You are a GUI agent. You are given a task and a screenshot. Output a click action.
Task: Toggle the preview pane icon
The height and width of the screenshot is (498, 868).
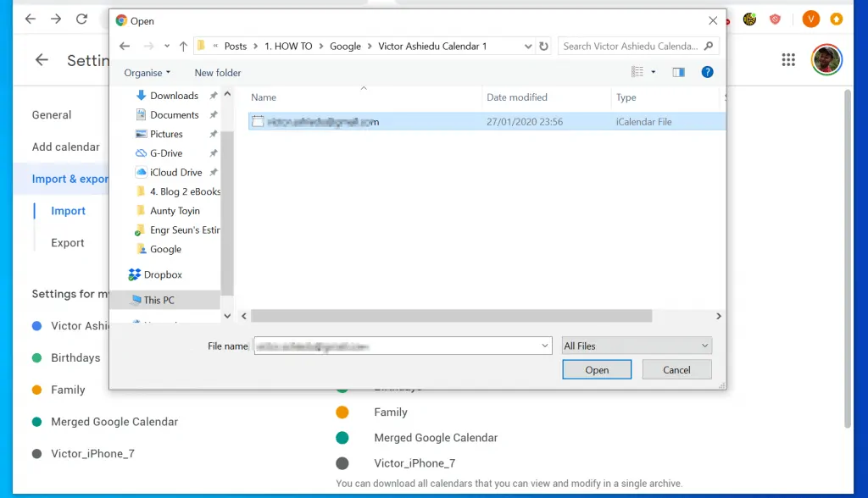point(678,73)
